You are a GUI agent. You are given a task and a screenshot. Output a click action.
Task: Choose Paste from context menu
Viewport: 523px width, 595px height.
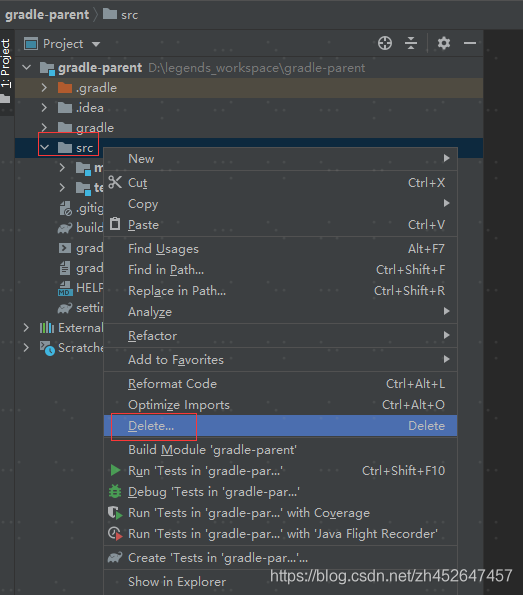[280, 225]
